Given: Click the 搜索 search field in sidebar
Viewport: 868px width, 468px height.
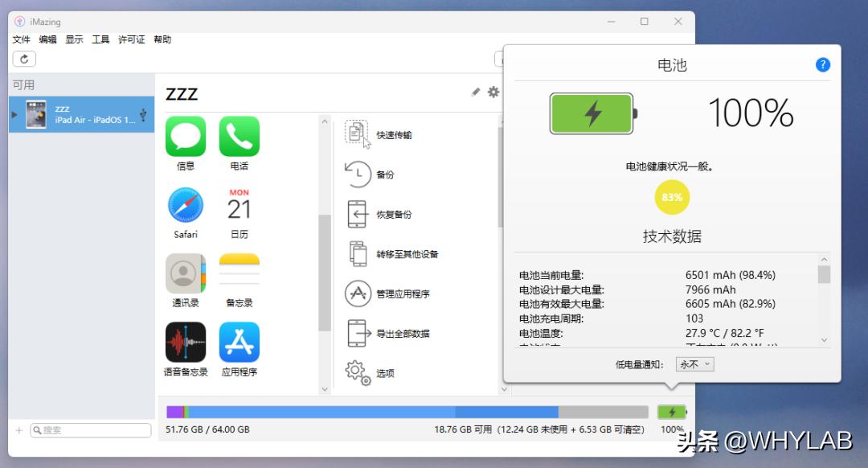Looking at the screenshot, I should (x=90, y=429).
